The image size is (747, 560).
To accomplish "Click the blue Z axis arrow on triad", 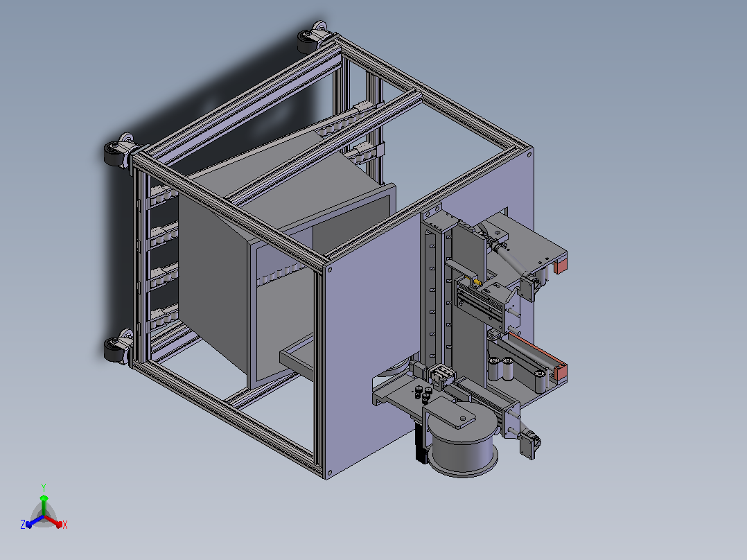I will [x=35, y=521].
